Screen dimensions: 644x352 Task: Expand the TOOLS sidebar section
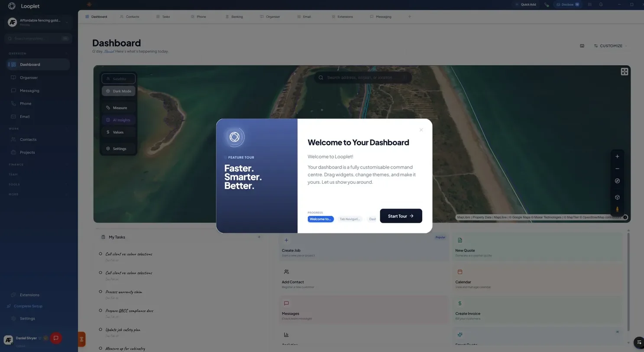38,185
